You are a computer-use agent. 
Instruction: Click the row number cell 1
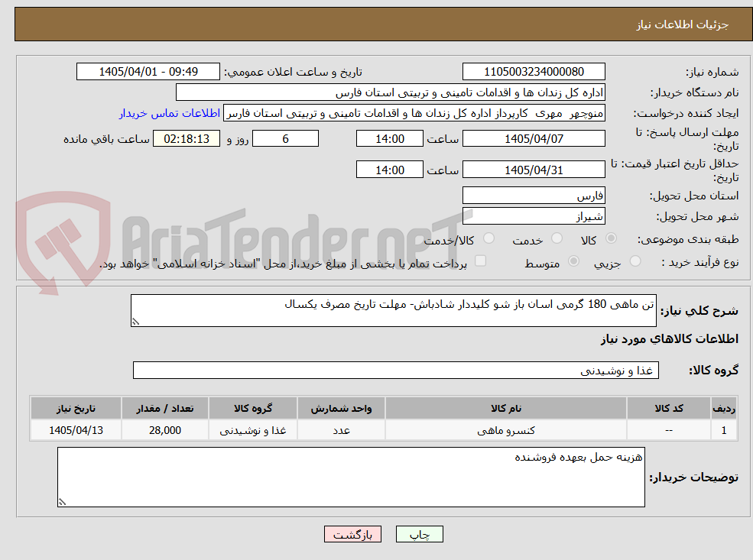click(x=724, y=430)
